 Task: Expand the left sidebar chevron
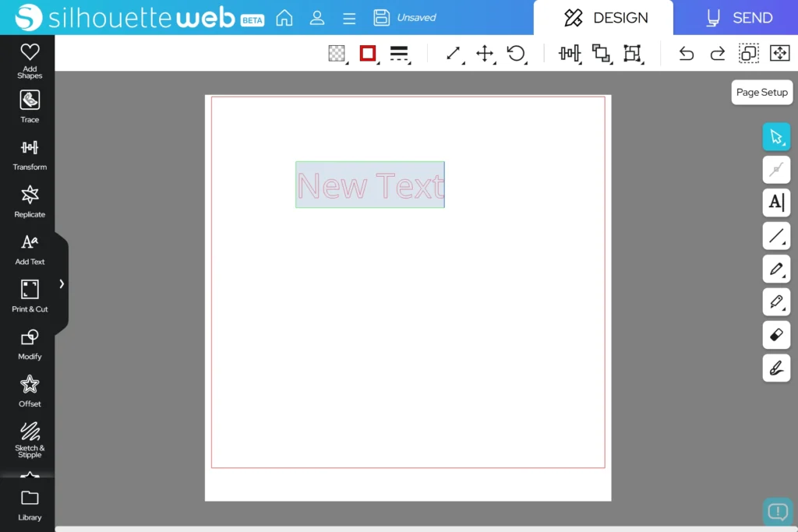pyautogui.click(x=62, y=284)
